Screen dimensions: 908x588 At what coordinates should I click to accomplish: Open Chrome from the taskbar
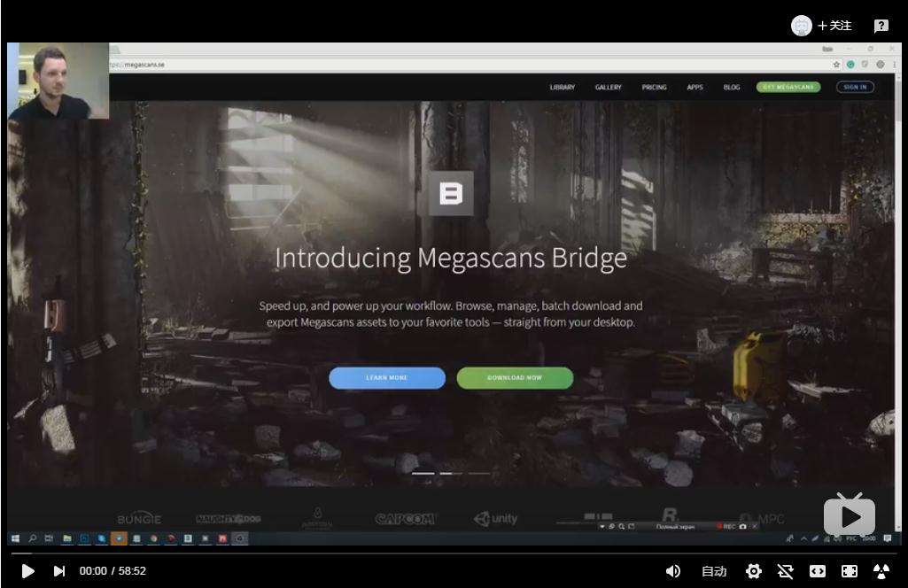(x=153, y=538)
